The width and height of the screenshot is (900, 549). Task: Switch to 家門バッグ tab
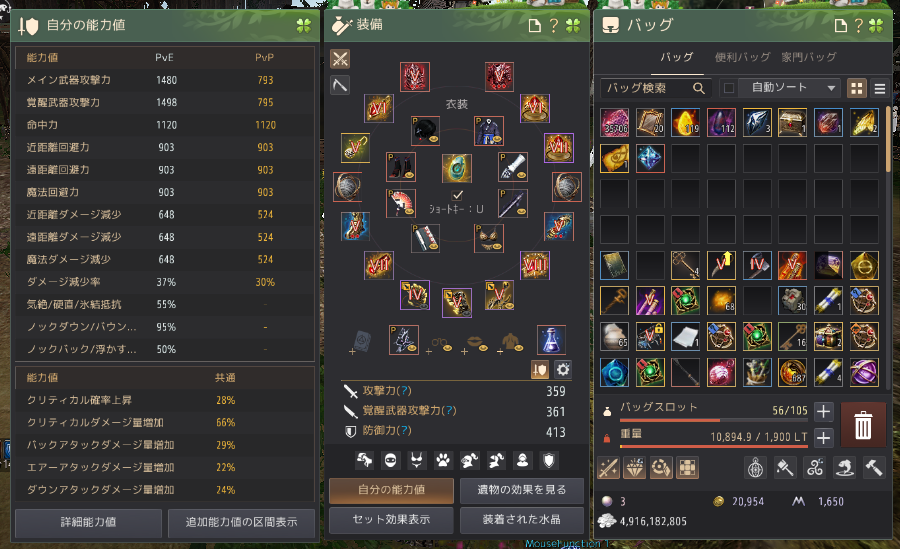click(809, 57)
